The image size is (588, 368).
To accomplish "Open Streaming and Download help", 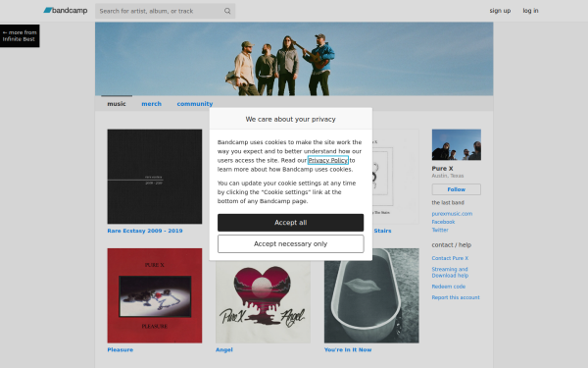I will (450, 272).
